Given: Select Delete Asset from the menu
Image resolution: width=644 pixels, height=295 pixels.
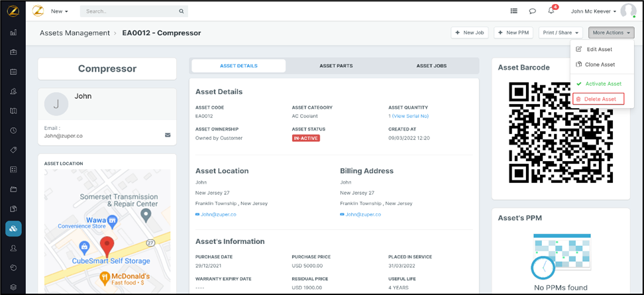Looking at the screenshot, I should (x=599, y=99).
